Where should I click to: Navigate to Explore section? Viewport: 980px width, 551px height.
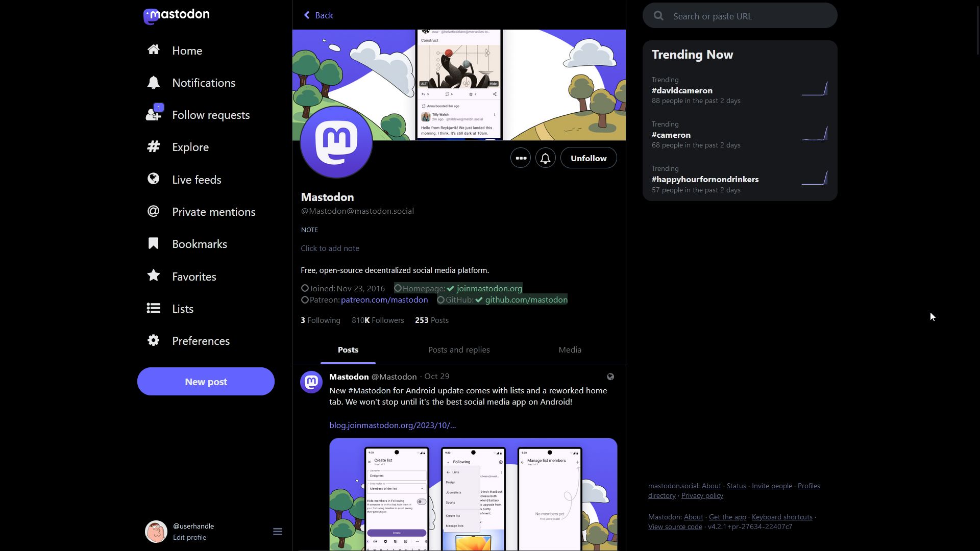190,146
